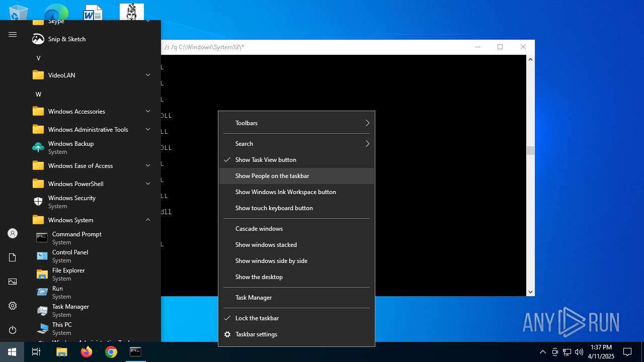Choose Show the desktop
This screenshot has height=362, width=644.
297,277
